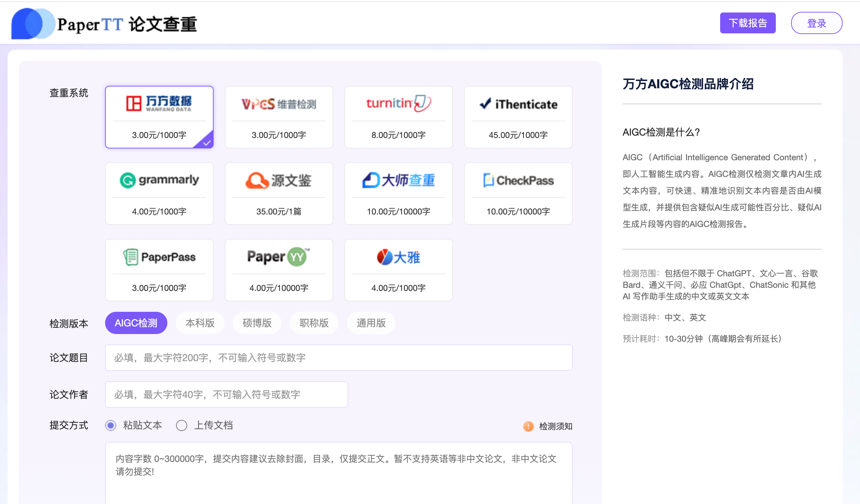Select the VPCS 维普检测 system card
The width and height of the screenshot is (860, 504).
coord(279,117)
